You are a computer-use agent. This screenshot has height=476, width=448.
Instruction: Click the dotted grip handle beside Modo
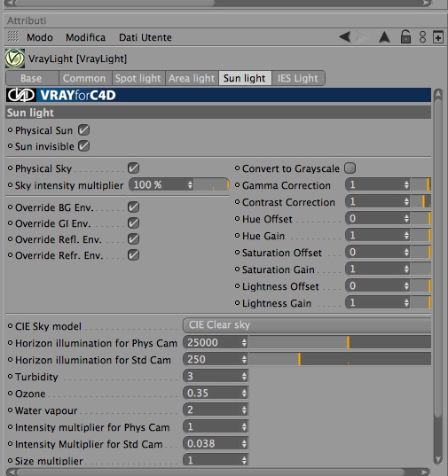tap(12, 36)
